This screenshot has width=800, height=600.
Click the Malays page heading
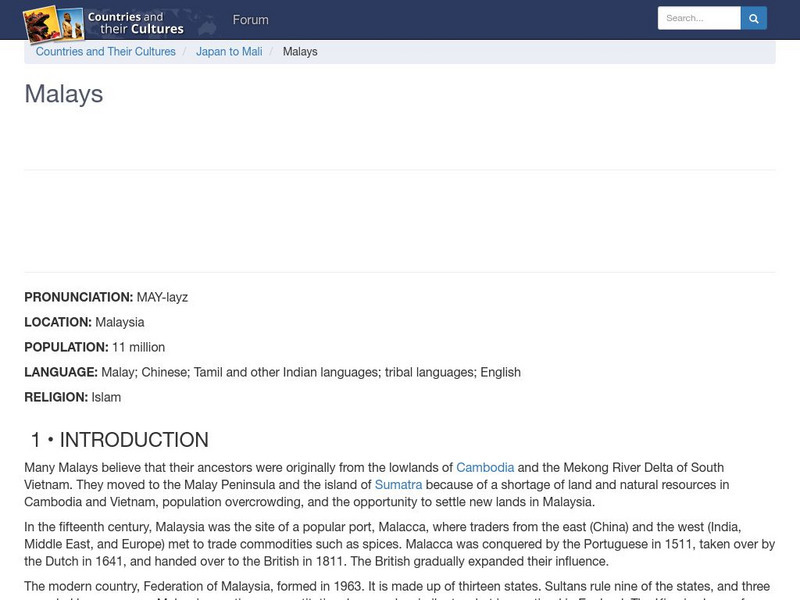[64, 94]
